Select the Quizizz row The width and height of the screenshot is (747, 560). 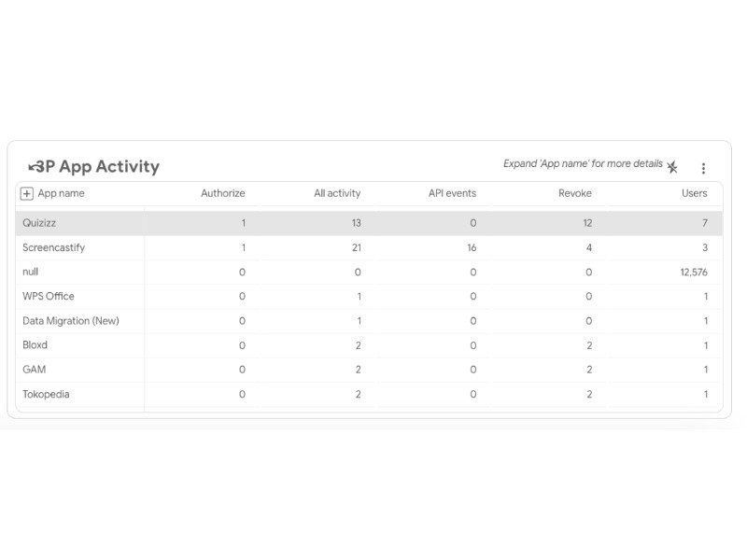pos(39,223)
